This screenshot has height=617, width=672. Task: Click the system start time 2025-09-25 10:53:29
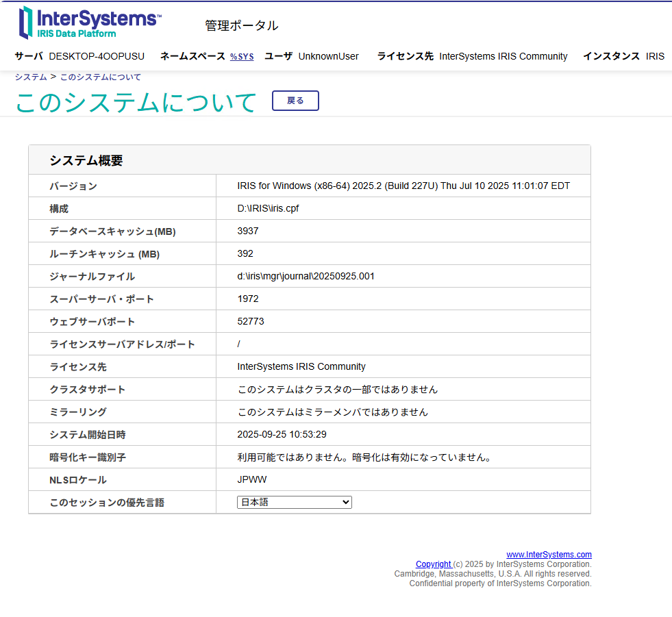click(x=282, y=435)
